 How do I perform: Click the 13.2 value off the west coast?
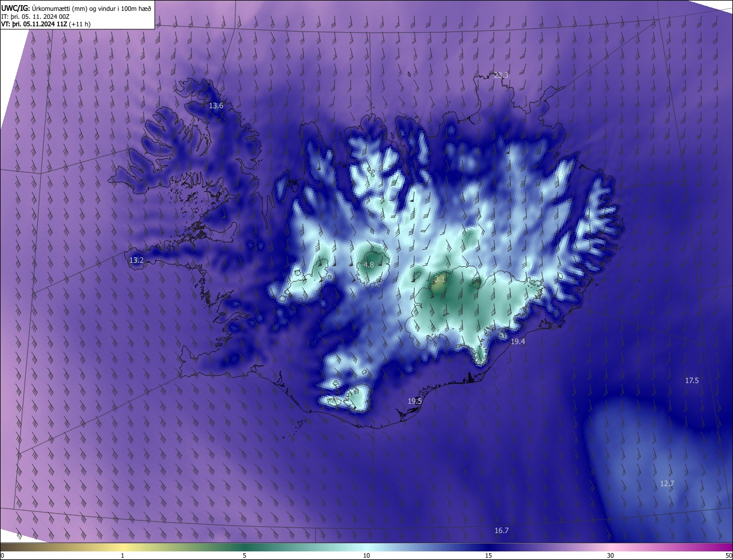[x=136, y=260]
